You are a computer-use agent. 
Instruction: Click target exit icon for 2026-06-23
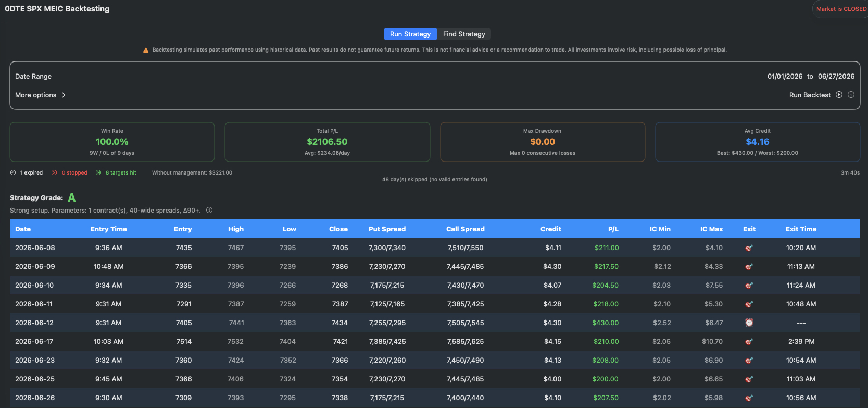749,361
